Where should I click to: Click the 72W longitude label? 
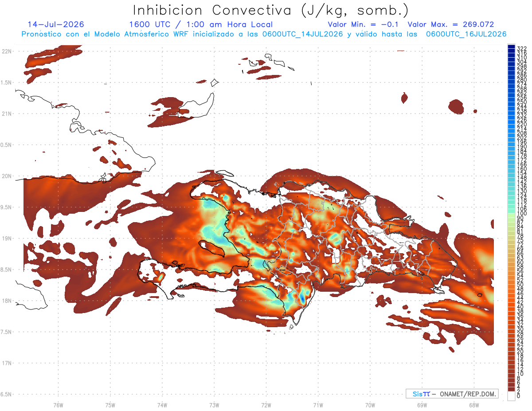coord(266,405)
